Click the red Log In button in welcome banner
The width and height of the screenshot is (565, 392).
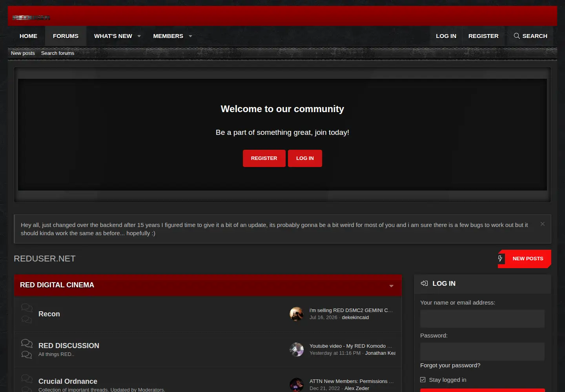pos(305,158)
